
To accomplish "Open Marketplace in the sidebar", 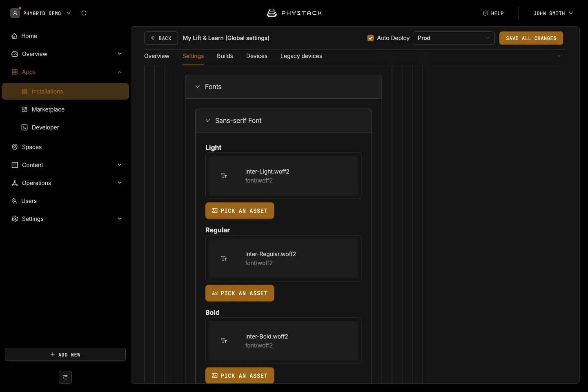I will [x=65, y=109].
